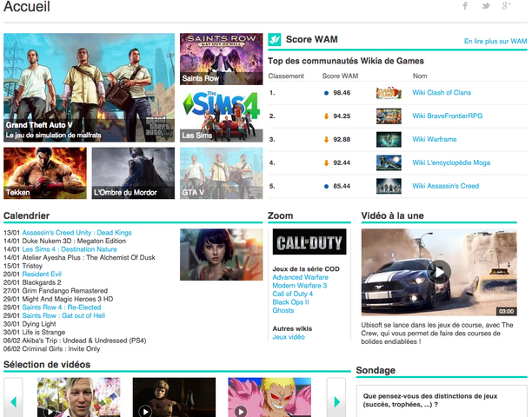This screenshot has height=417, width=532.
Task: Click the Score WAM green logo icon
Action: click(x=275, y=39)
